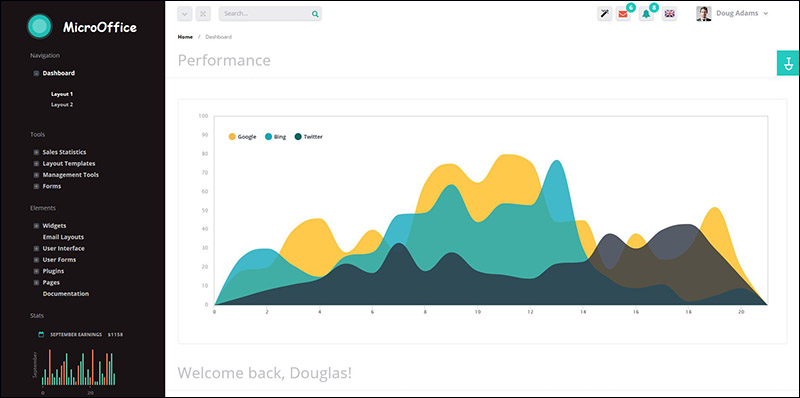Image resolution: width=800 pixels, height=398 pixels.
Task: Click the Welcome back, Douglas! heading
Action: (x=264, y=373)
